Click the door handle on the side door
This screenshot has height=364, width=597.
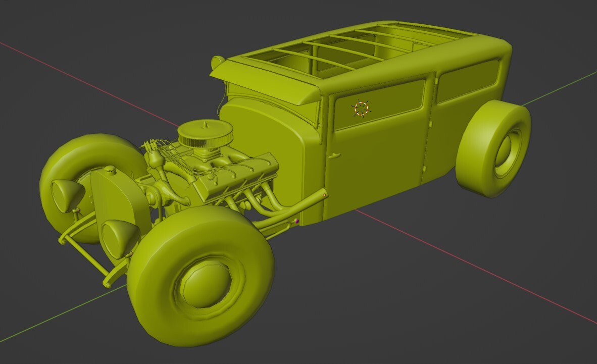(334, 155)
